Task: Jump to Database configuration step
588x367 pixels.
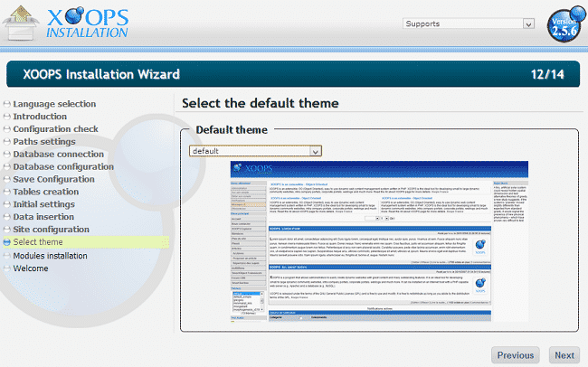Action: [63, 167]
